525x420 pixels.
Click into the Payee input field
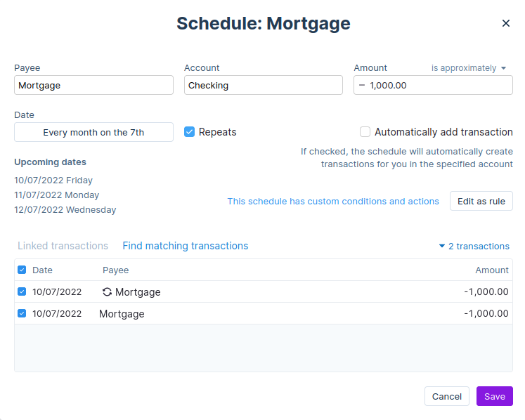point(93,85)
